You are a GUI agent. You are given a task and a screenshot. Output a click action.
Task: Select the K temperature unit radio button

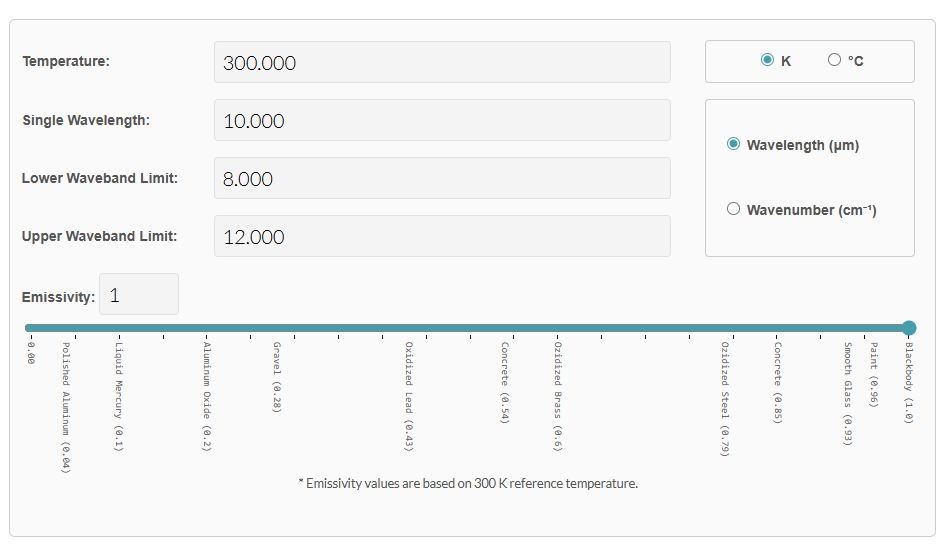point(767,60)
